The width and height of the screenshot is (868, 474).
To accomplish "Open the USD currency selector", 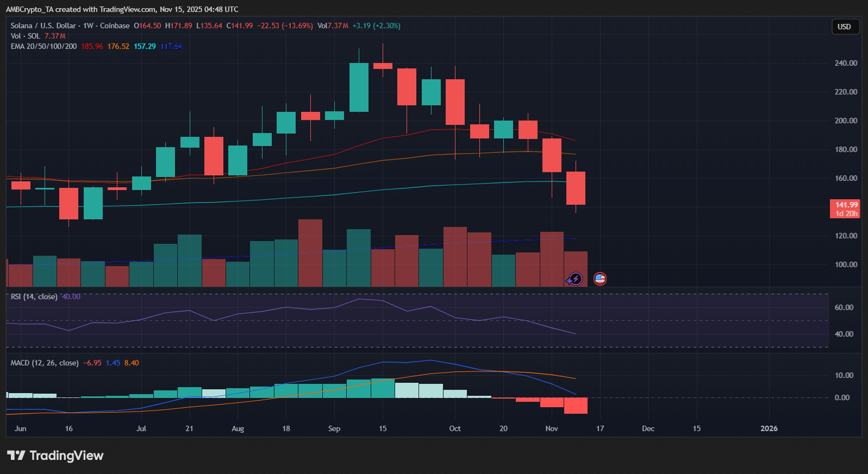I will pyautogui.click(x=845, y=27).
